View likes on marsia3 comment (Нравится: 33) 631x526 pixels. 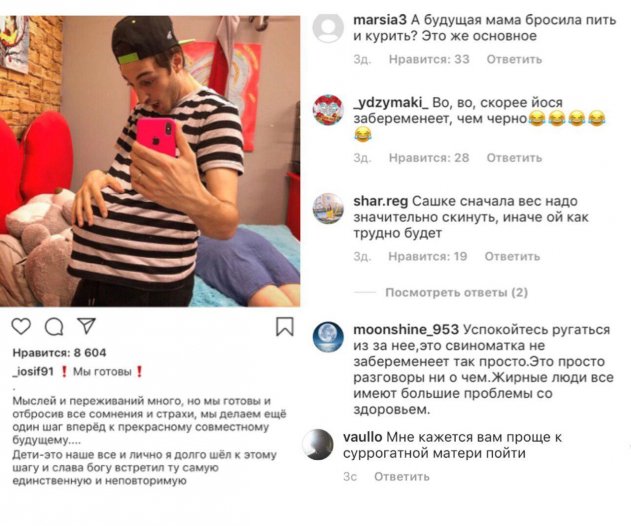coord(429,60)
